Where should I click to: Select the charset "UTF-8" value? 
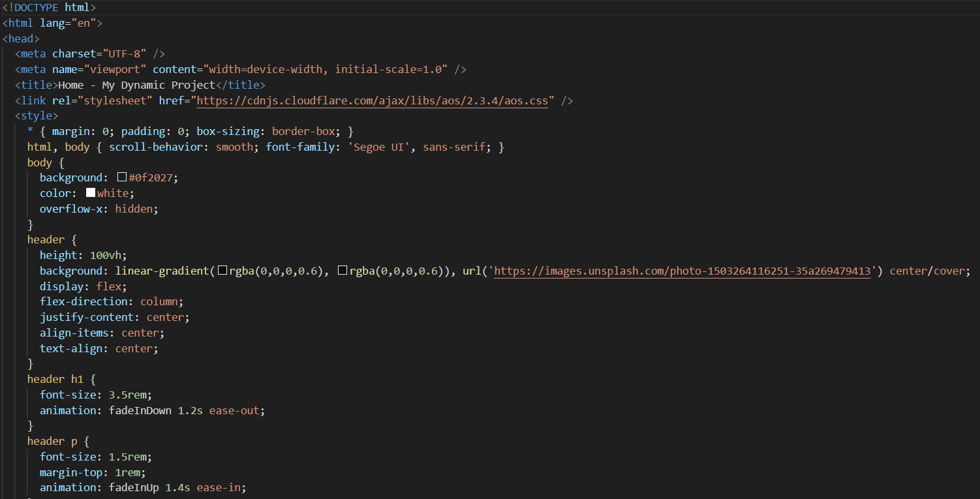pyautogui.click(x=125, y=54)
